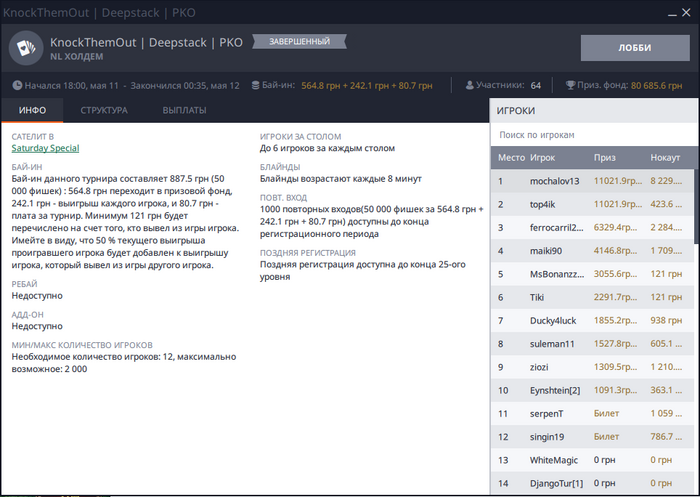This screenshot has height=497, width=700.
Task: Click Ducky4luck knockout value 938 грн
Action: coord(666,321)
